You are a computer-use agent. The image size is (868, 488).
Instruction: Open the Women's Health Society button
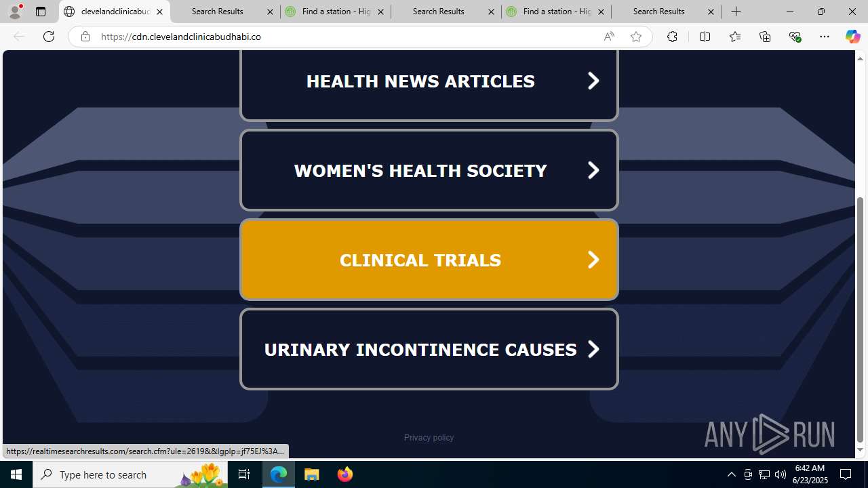pyautogui.click(x=429, y=170)
